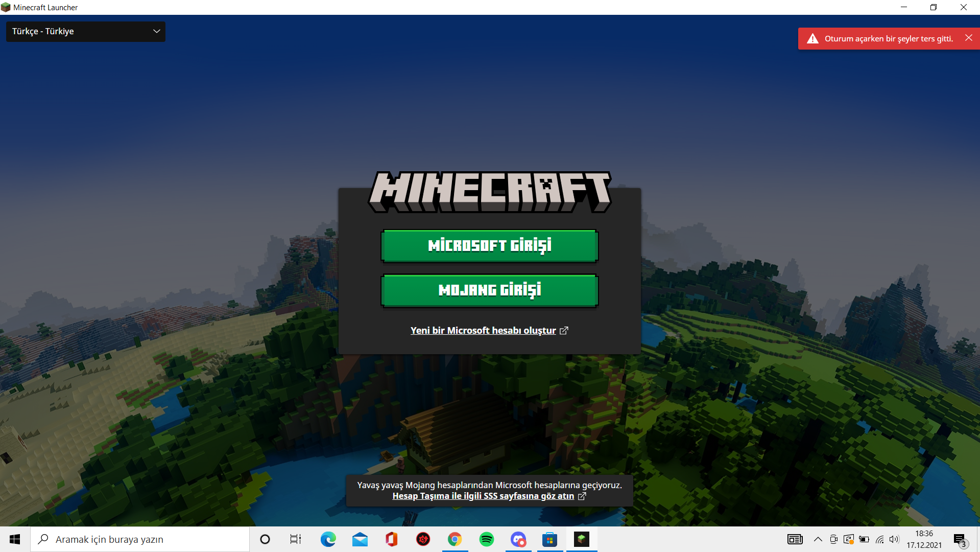Open the News and interests tray icon
This screenshot has height=552, width=980.
[x=795, y=539]
